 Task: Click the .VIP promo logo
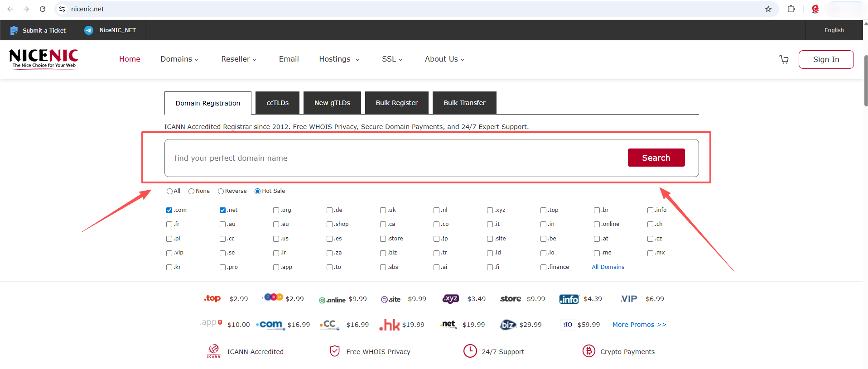pyautogui.click(x=629, y=299)
